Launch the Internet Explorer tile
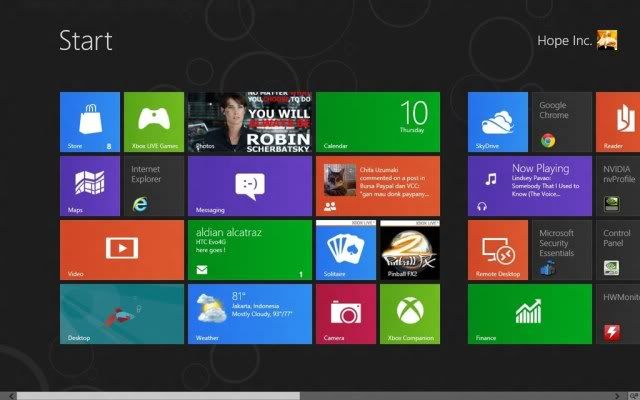The width and height of the screenshot is (640, 400). (154, 186)
